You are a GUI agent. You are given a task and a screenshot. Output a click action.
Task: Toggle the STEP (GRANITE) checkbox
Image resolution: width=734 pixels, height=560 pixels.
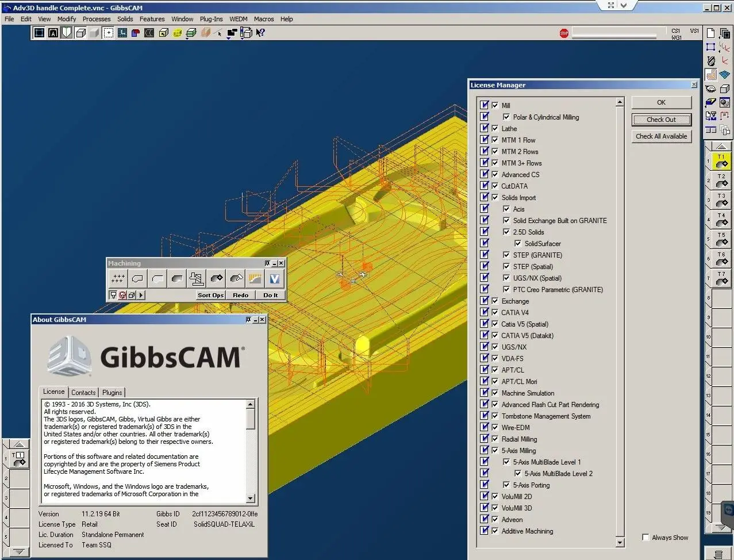506,255
